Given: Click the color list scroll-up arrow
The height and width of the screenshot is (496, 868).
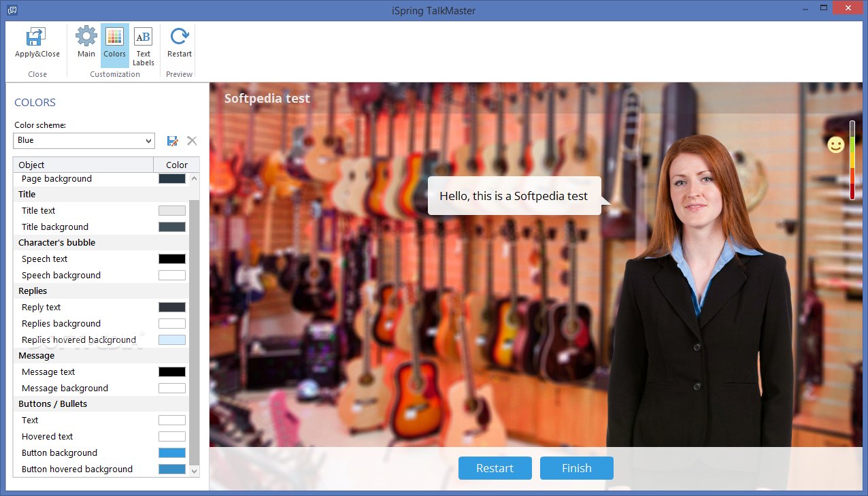Looking at the screenshot, I should [195, 178].
